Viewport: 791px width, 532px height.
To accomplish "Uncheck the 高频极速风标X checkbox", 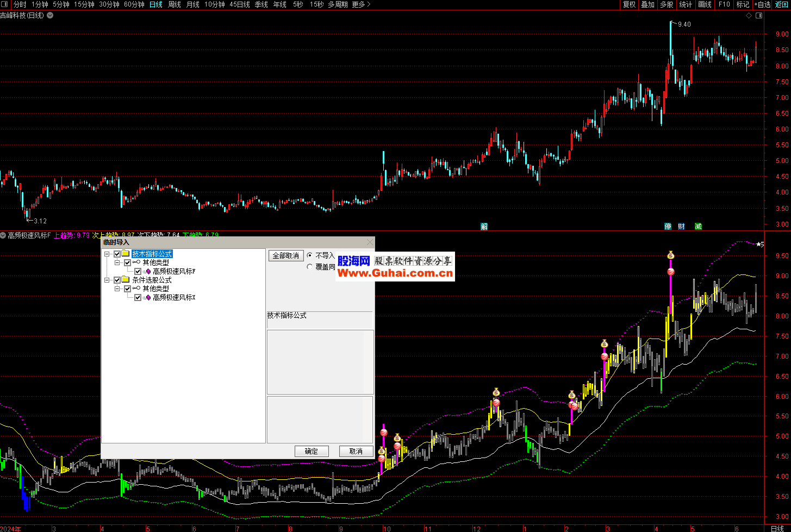I will [x=138, y=297].
